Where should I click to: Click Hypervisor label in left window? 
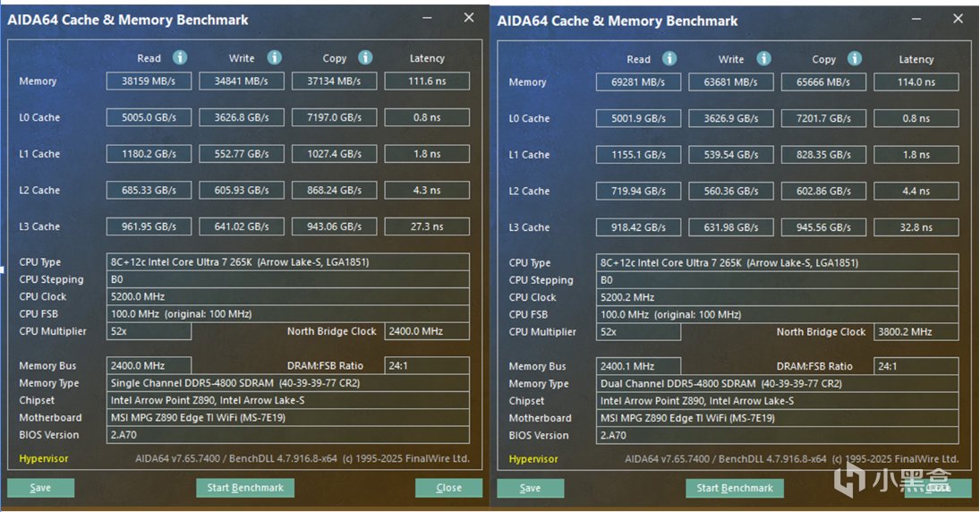click(x=44, y=458)
